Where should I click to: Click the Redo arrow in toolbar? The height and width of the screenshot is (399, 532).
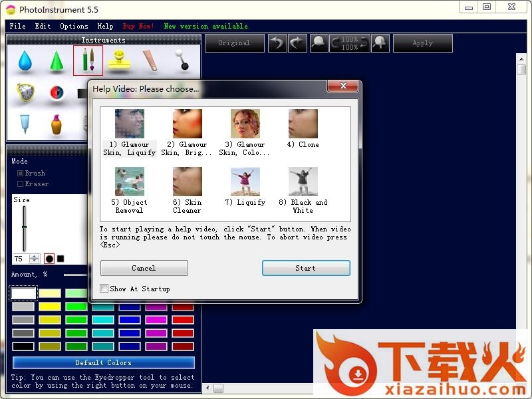pyautogui.click(x=297, y=43)
